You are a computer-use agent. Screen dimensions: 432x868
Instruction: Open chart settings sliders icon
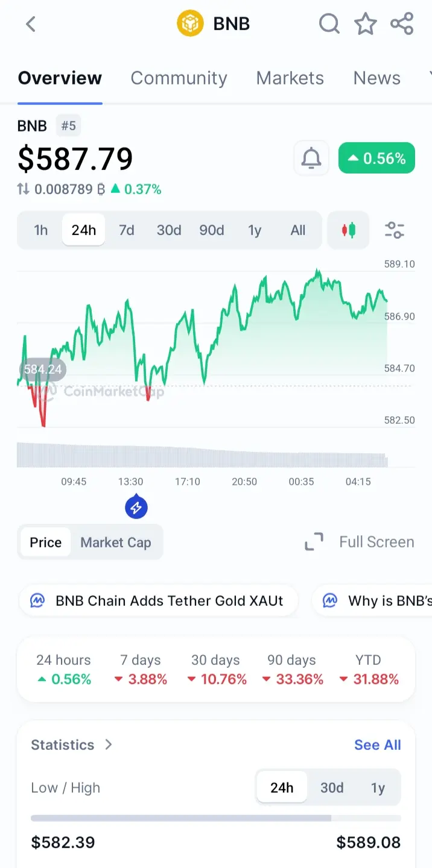pyautogui.click(x=395, y=230)
